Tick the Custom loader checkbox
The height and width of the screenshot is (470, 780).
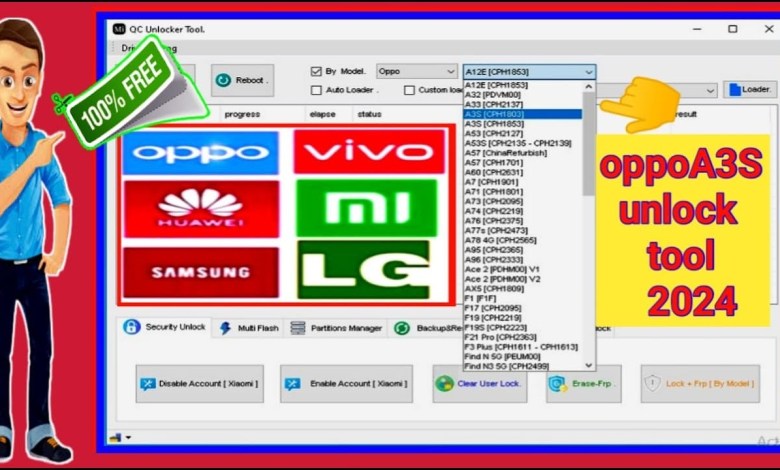point(409,90)
